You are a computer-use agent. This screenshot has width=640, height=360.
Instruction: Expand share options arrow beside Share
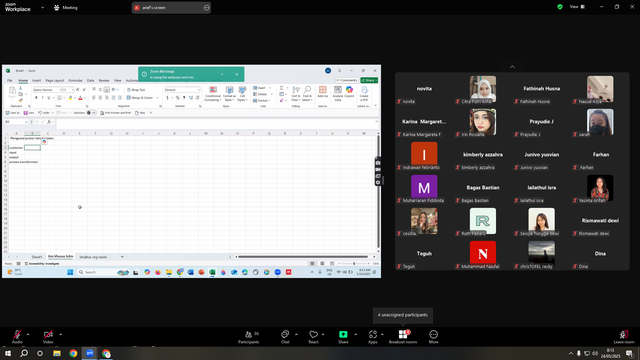tap(355, 334)
